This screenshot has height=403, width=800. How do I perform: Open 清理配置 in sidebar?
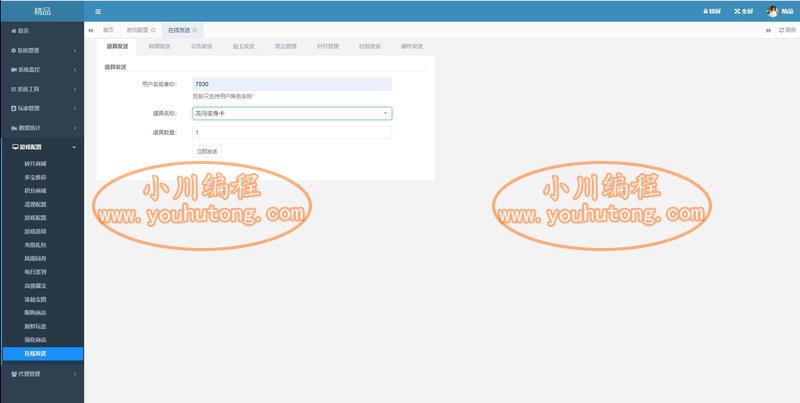(x=35, y=204)
